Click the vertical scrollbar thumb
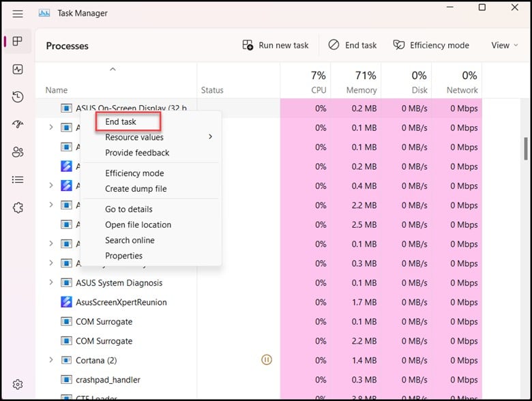Viewport: 532px width, 401px height. pos(526,148)
